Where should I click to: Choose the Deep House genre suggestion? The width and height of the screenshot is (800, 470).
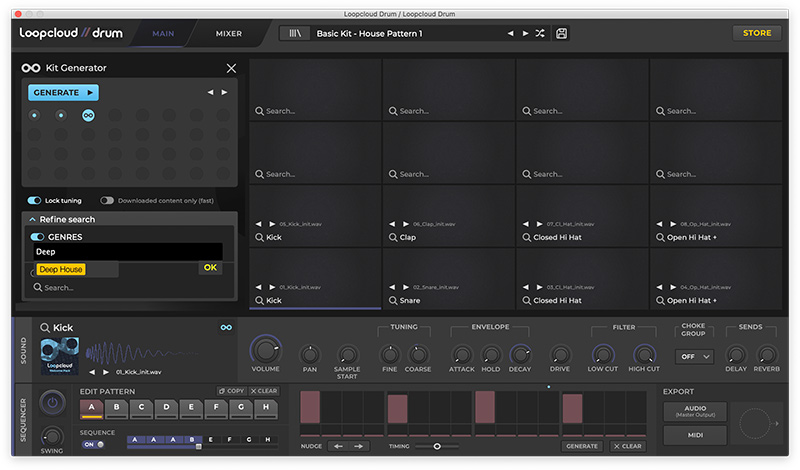tap(61, 269)
